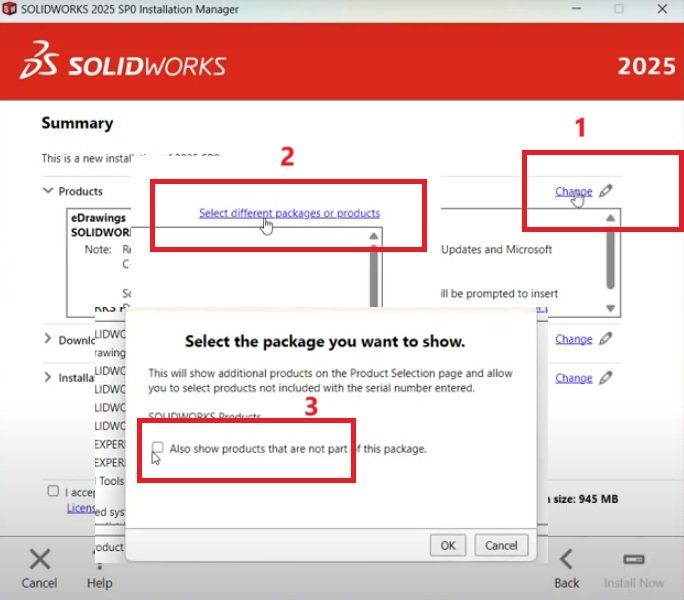Close the Installation Manager window
Screen dimensions: 684x600
point(662,9)
